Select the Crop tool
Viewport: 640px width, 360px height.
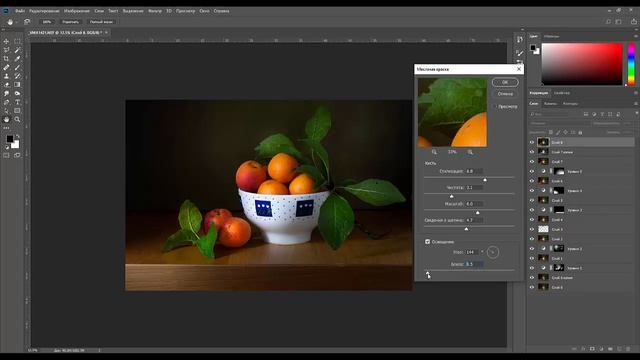pyautogui.click(x=6, y=59)
